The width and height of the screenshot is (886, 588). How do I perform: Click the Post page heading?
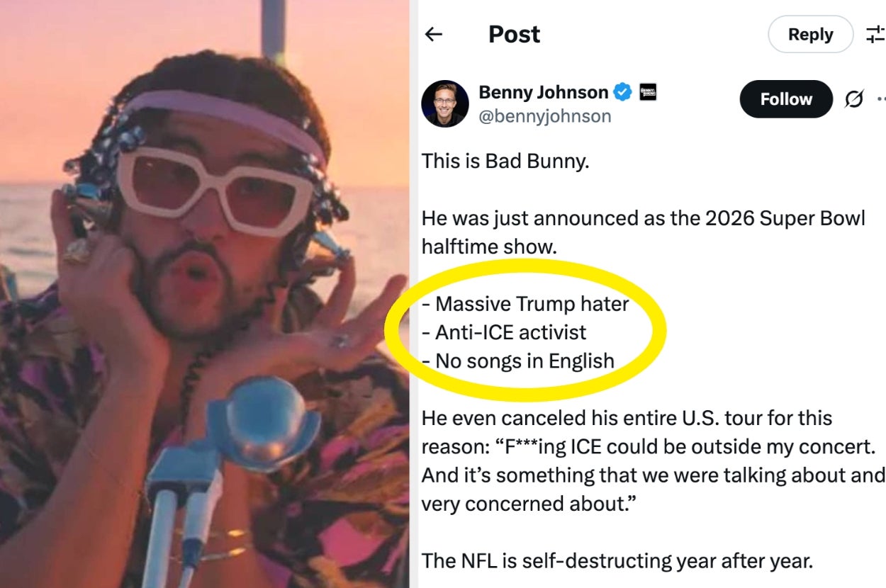point(514,34)
